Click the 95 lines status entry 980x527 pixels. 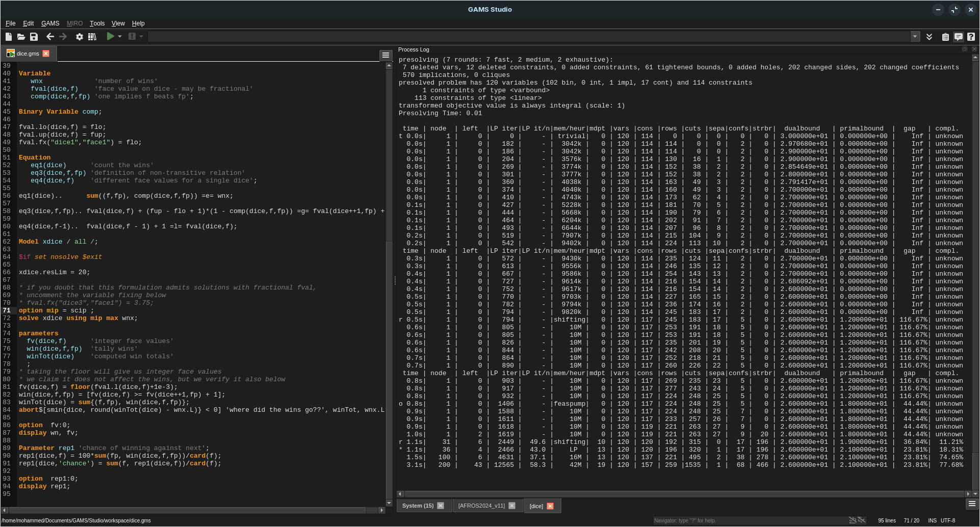click(x=887, y=520)
